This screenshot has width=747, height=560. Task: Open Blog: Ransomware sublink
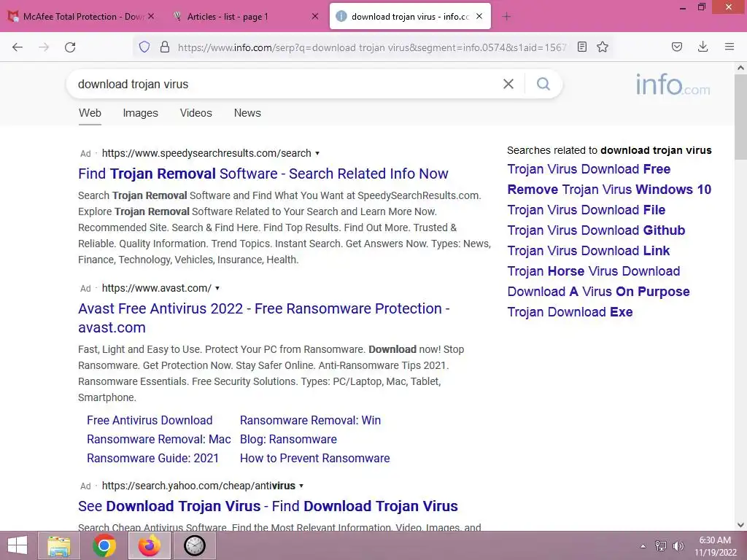click(288, 439)
